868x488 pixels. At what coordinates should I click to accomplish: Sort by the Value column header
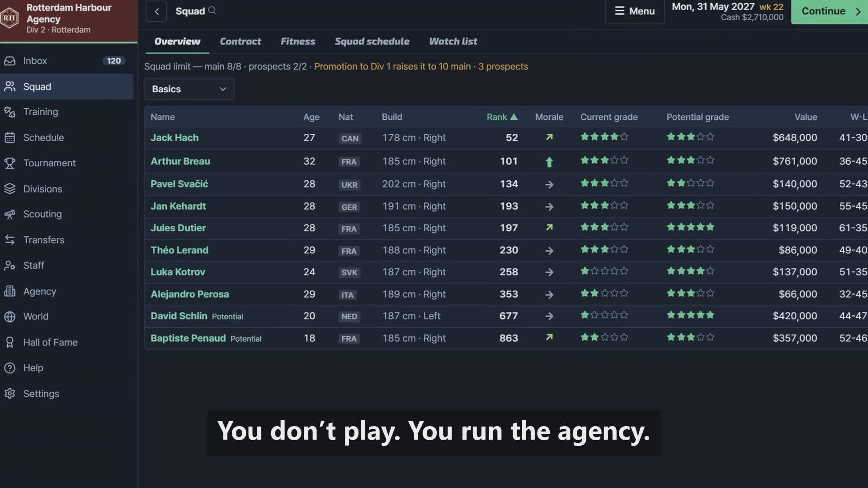tap(806, 117)
